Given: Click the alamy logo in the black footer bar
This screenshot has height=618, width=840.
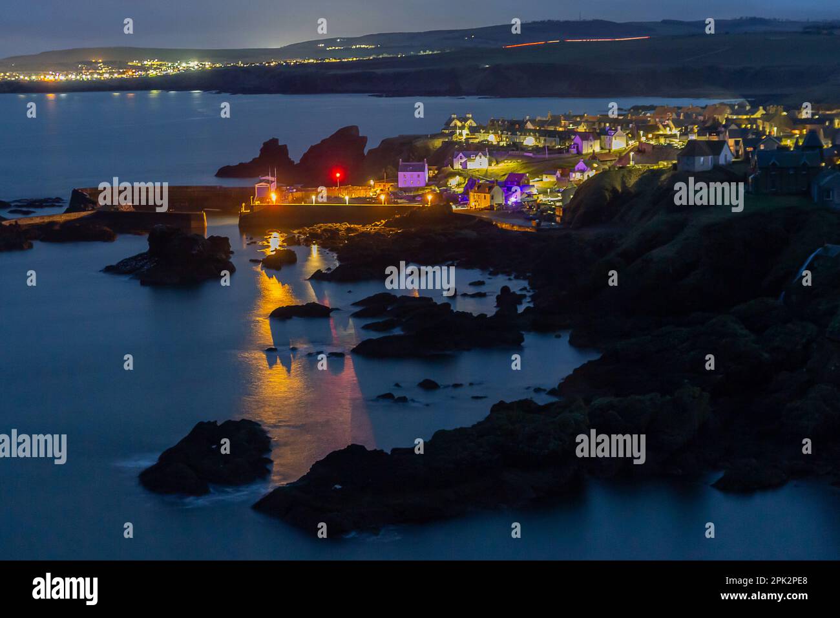Looking at the screenshot, I should (x=65, y=588).
